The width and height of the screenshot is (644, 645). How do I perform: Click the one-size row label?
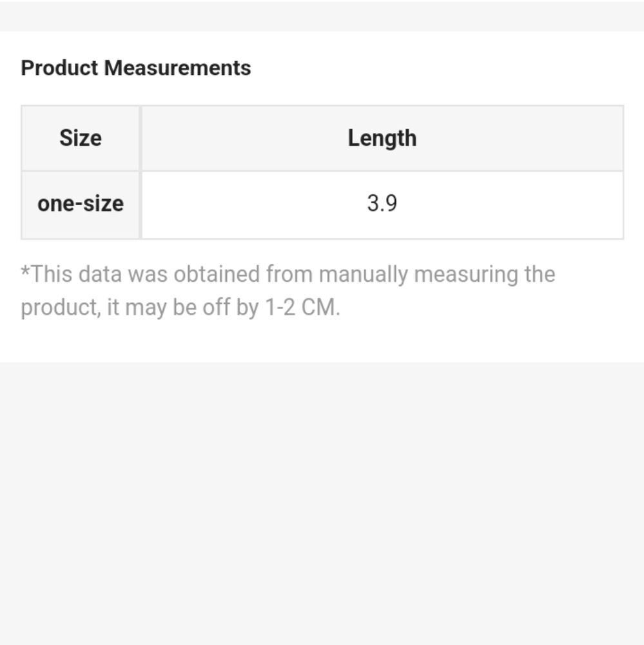pos(81,204)
